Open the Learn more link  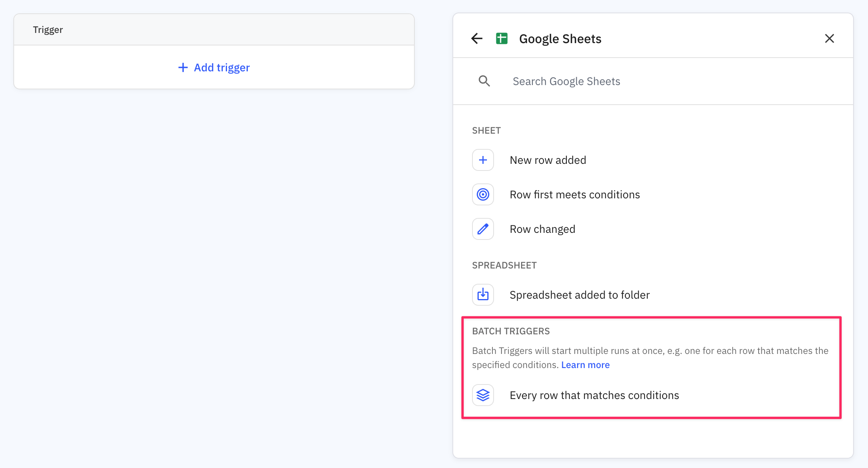[x=585, y=365]
